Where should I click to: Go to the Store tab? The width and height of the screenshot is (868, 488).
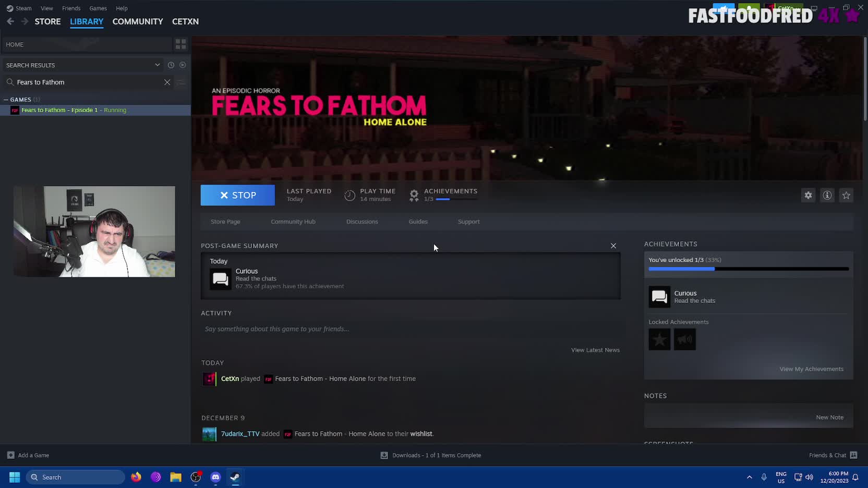pos(47,21)
